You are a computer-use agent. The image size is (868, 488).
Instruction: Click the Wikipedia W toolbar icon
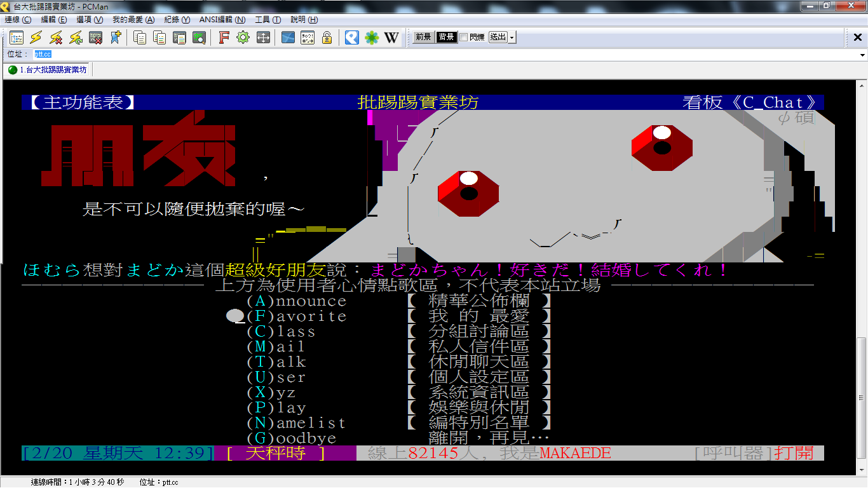point(391,37)
